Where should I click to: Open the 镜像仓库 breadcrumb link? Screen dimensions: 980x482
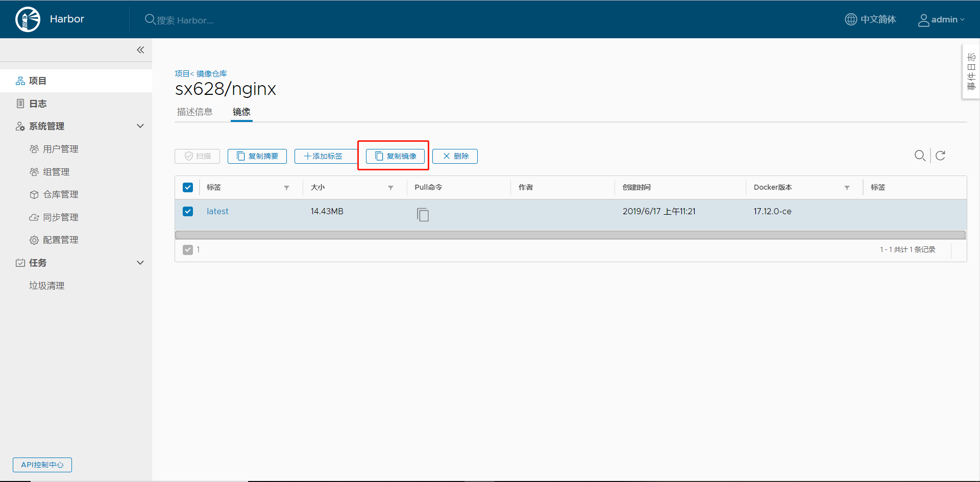[x=212, y=74]
